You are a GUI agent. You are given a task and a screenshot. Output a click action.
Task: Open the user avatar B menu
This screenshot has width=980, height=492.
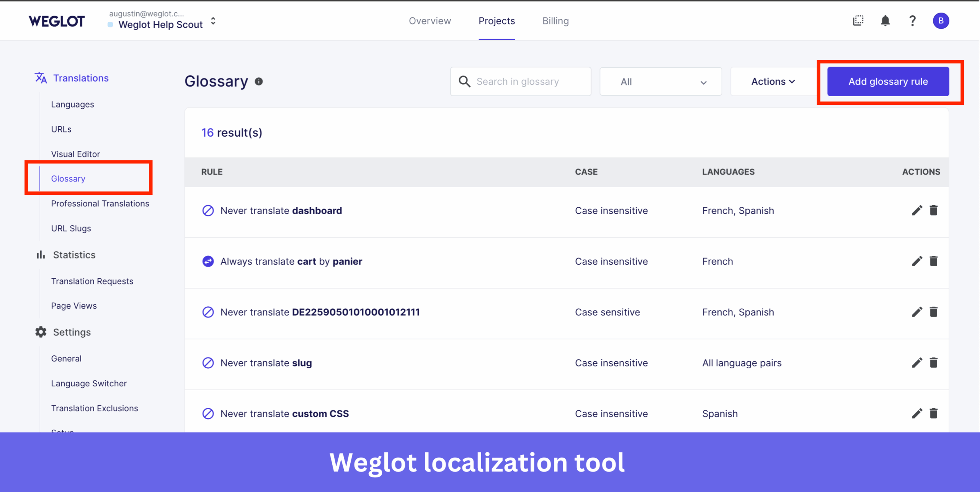pyautogui.click(x=941, y=21)
